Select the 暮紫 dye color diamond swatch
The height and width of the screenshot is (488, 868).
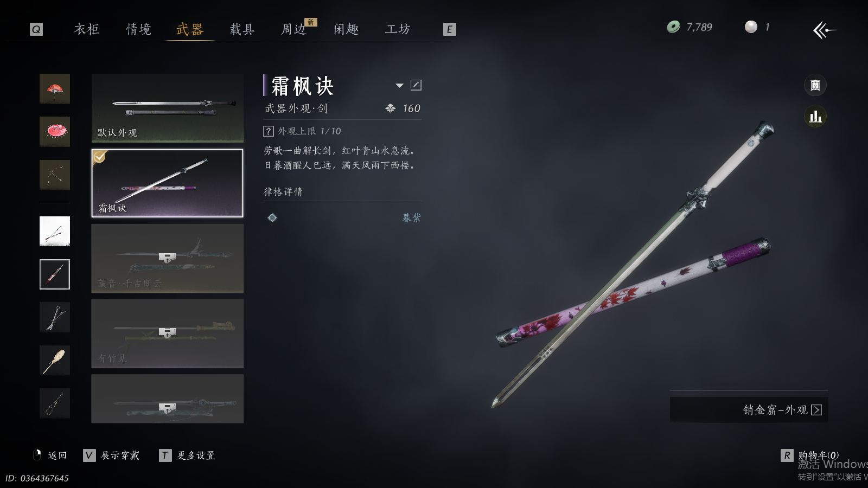(x=272, y=217)
